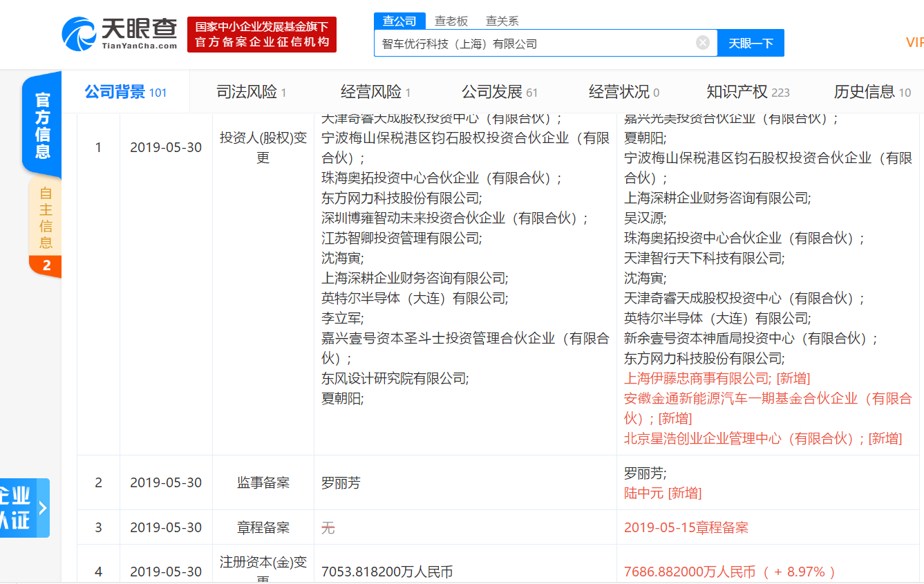This screenshot has height=584, width=924.
Task: Click the VIP link at top right
Action: [x=914, y=43]
